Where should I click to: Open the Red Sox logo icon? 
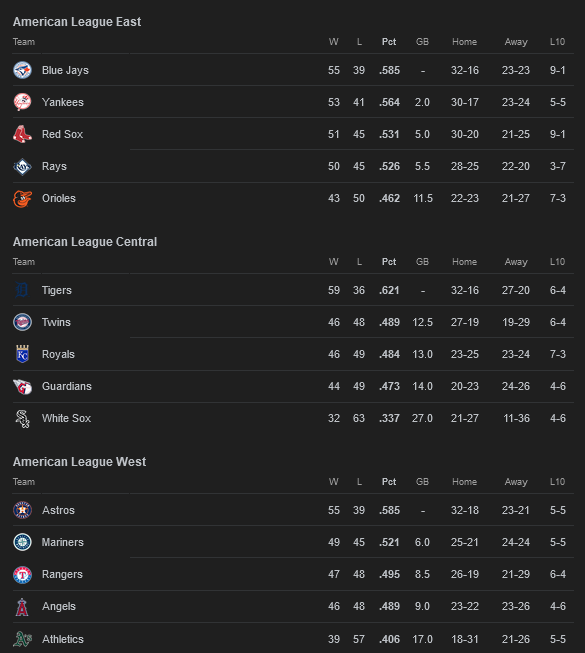(22, 134)
